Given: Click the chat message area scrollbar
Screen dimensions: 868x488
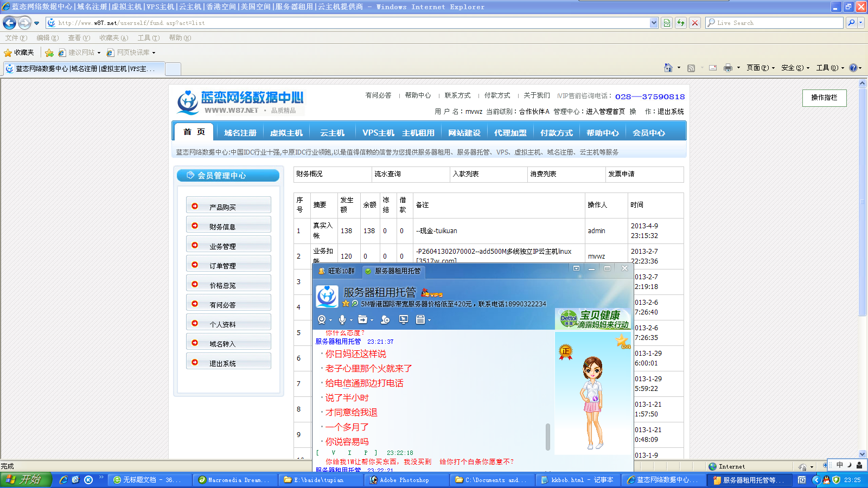Looking at the screenshot, I should click(547, 436).
